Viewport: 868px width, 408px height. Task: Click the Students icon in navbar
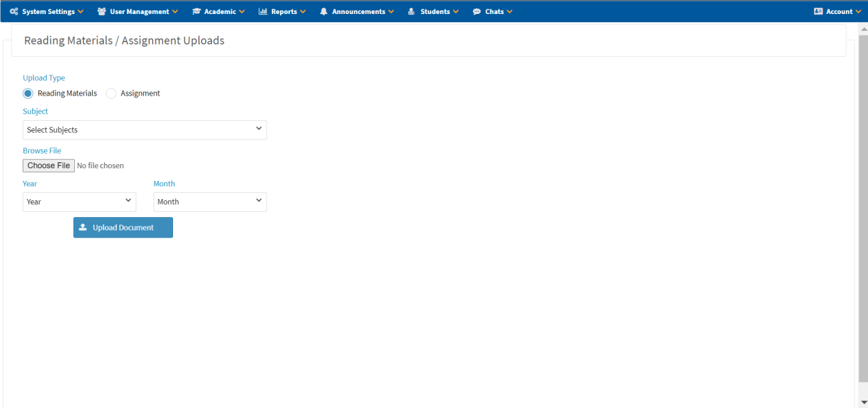pos(411,11)
